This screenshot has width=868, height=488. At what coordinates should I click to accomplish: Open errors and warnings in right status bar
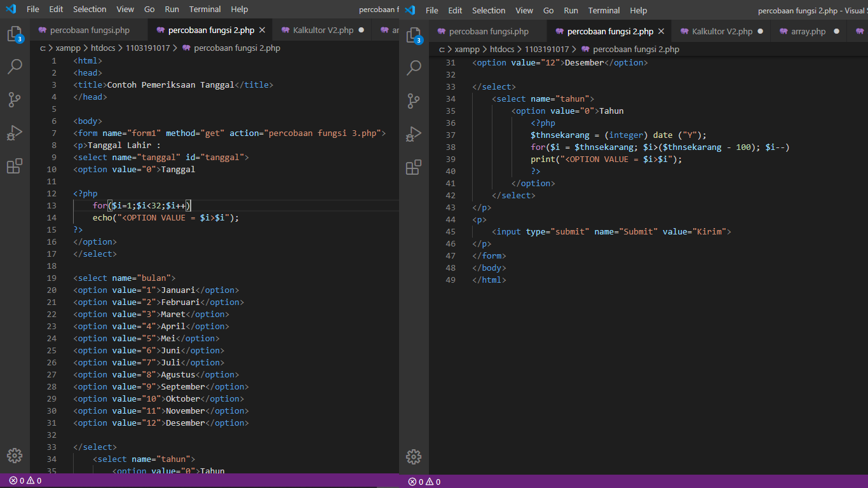pyautogui.click(x=424, y=482)
